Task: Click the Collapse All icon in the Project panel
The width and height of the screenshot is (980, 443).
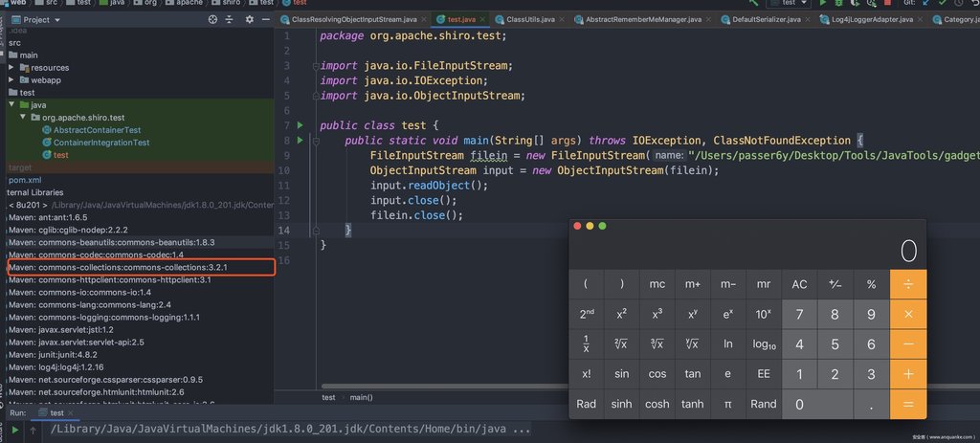Action: [x=230, y=19]
